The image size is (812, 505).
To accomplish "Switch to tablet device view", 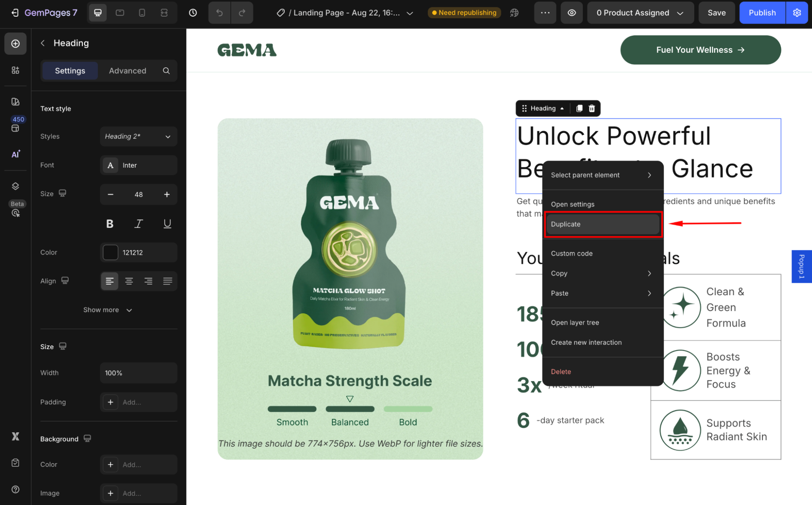I will [120, 13].
